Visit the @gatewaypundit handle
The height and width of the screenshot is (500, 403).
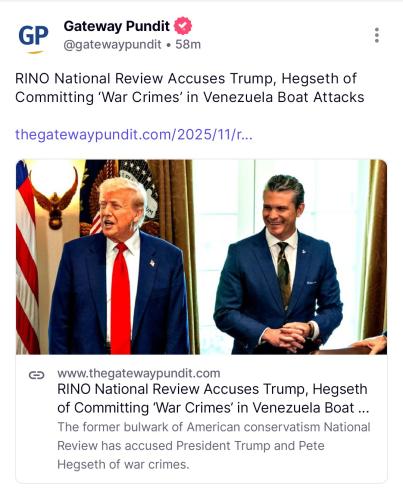click(x=112, y=44)
